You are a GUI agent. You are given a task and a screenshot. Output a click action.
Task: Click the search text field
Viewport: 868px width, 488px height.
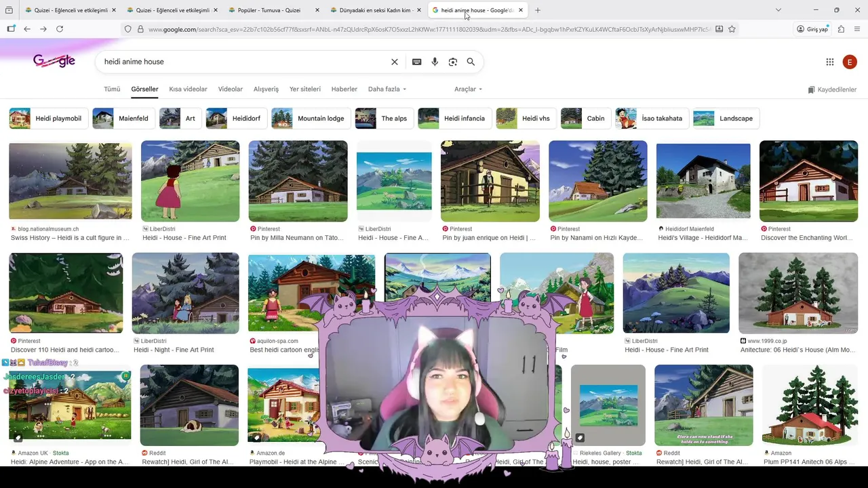coord(244,62)
